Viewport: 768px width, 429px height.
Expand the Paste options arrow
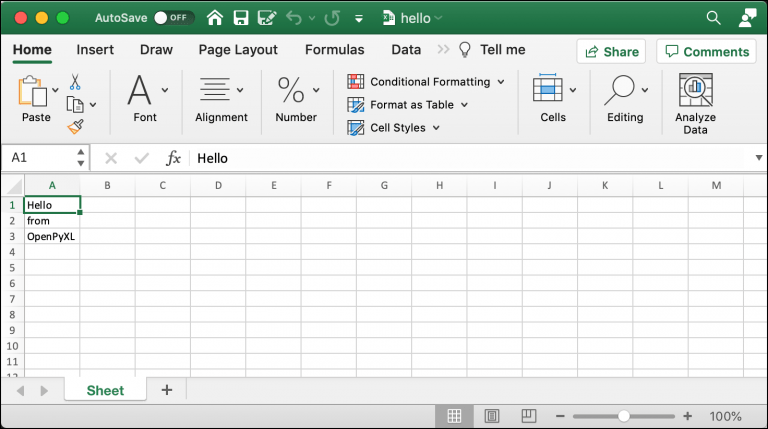55,90
